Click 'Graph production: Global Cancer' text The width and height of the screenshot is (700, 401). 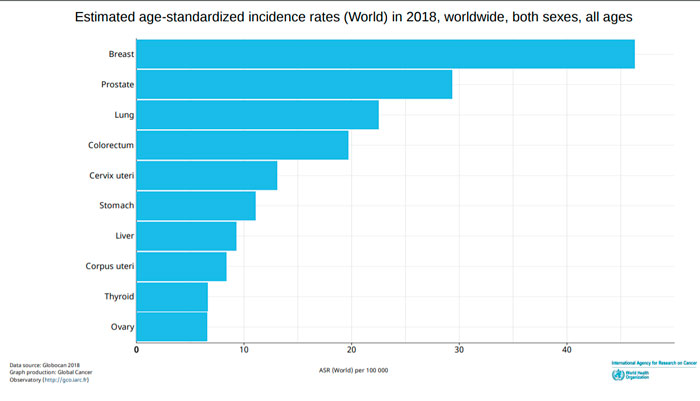point(51,372)
